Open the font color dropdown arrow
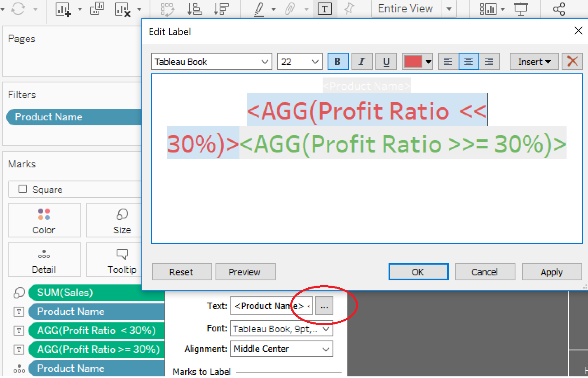This screenshot has width=588, height=378. tap(429, 61)
